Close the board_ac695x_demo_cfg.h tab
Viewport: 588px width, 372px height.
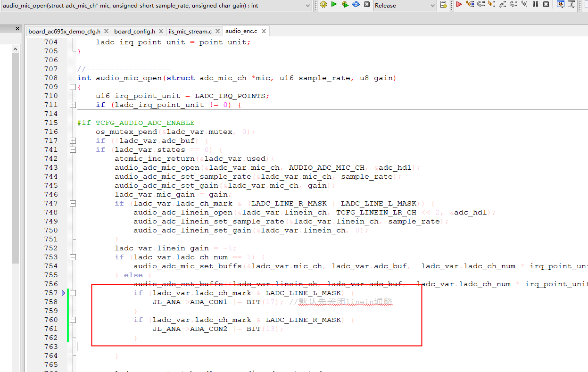[x=106, y=32]
